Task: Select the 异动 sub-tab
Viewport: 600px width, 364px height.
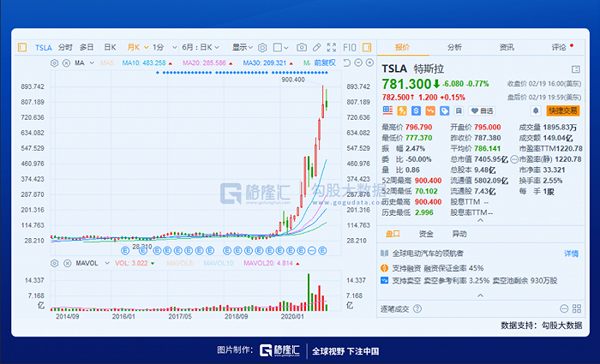Action: pos(459,234)
